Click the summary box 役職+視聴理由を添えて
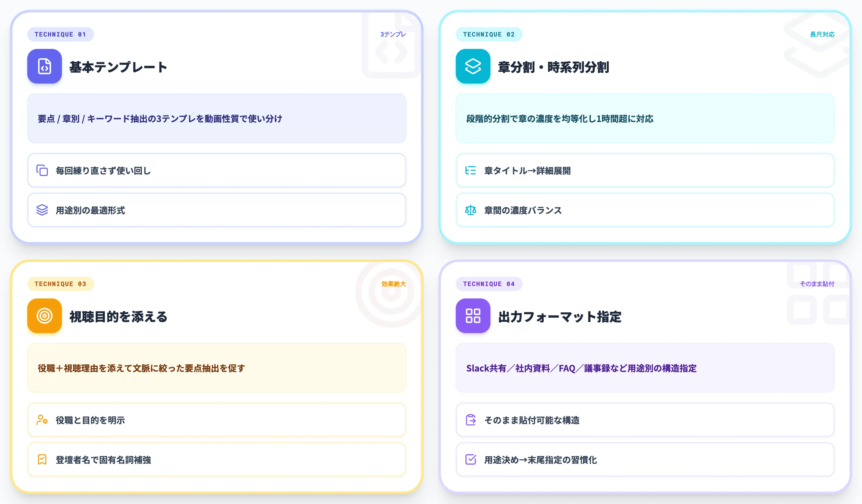This screenshot has width=862, height=504. coord(216,368)
